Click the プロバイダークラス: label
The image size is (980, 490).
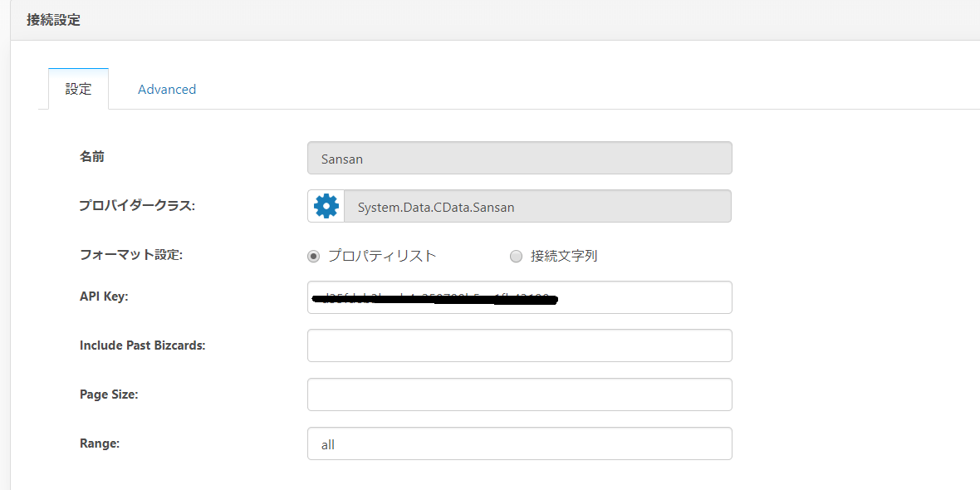[138, 205]
